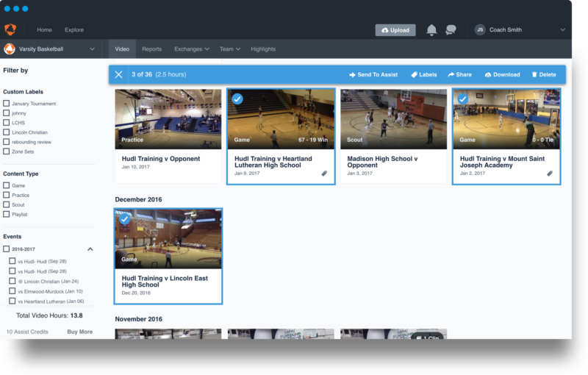This screenshot has width=588, height=375.
Task: Filter by Game content type
Action: pos(7,185)
